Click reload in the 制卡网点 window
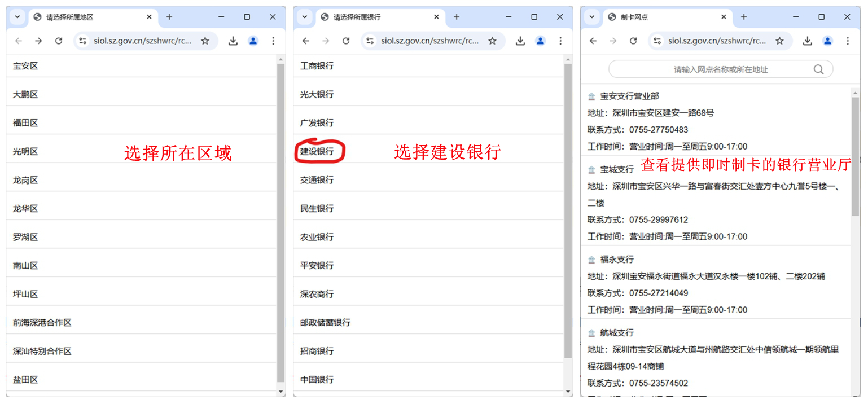Image resolution: width=868 pixels, height=404 pixels. pos(633,41)
